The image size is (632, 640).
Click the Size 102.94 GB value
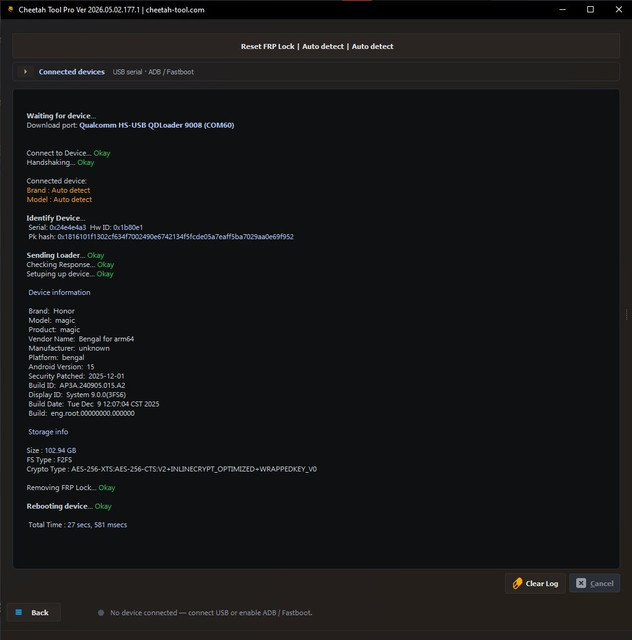pyautogui.click(x=60, y=451)
